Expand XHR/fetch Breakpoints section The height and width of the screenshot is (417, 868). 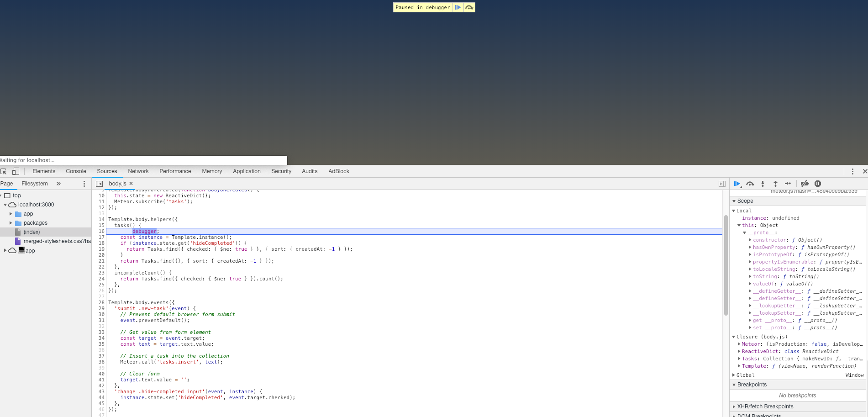click(734, 406)
